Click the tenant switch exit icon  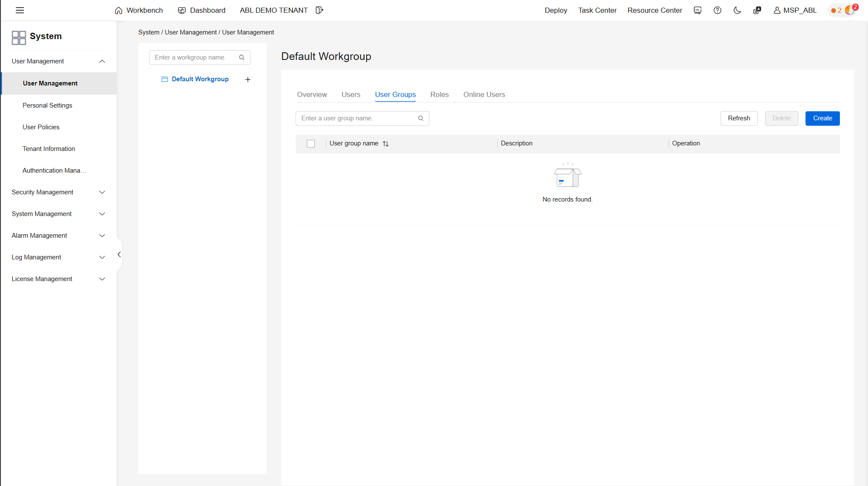pos(320,10)
